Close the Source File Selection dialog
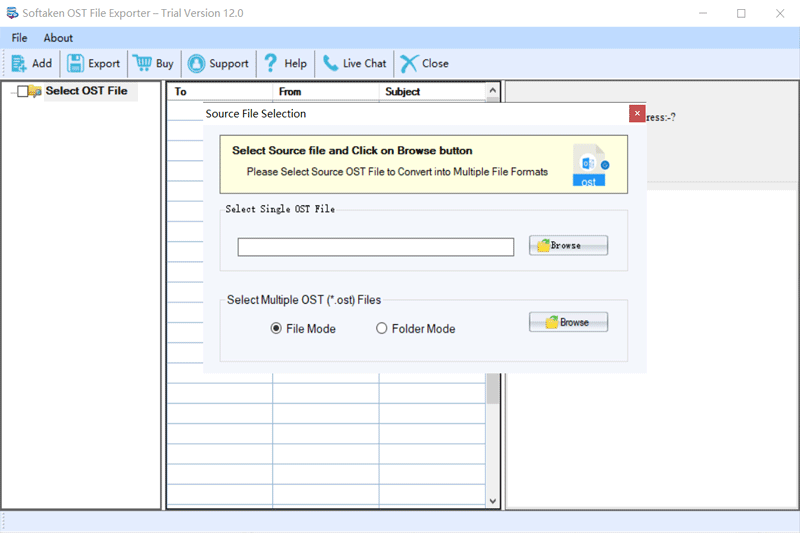This screenshot has height=533, width=800. tap(637, 114)
